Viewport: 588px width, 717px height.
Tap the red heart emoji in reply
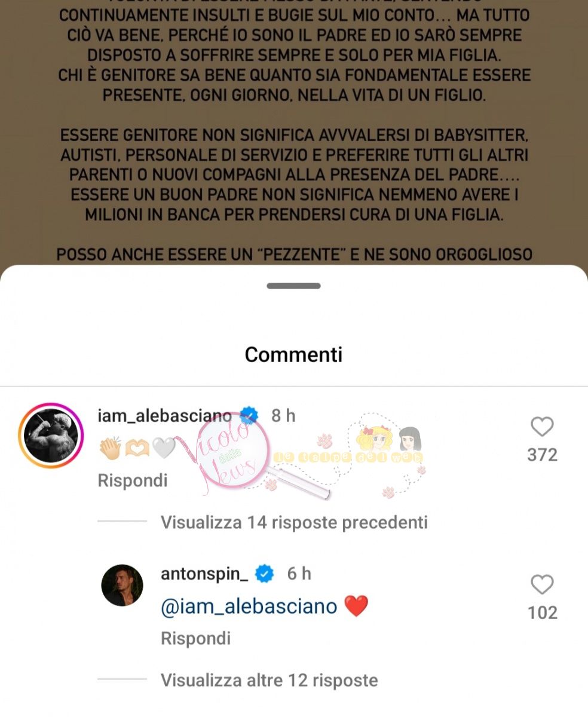point(357,606)
